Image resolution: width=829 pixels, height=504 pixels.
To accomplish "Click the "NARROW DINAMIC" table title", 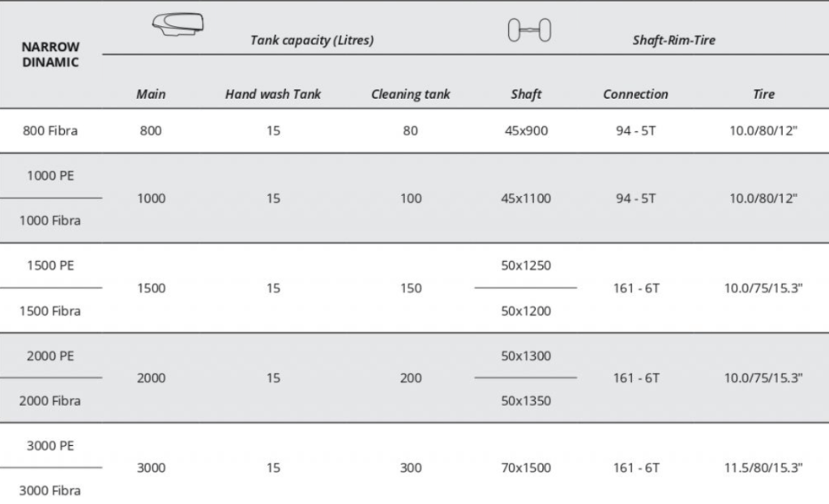I will pos(50,54).
